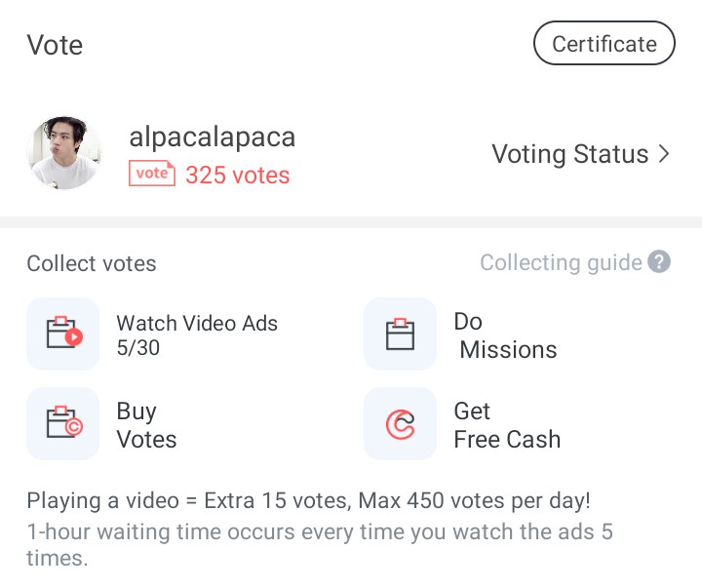Tap the Extra 15 votes info text
The width and height of the screenshot is (702, 588).
tap(308, 501)
